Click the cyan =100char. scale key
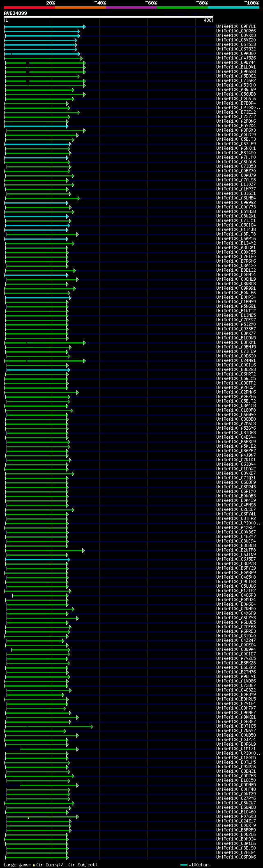The image size is (263, 868). pos(196,865)
